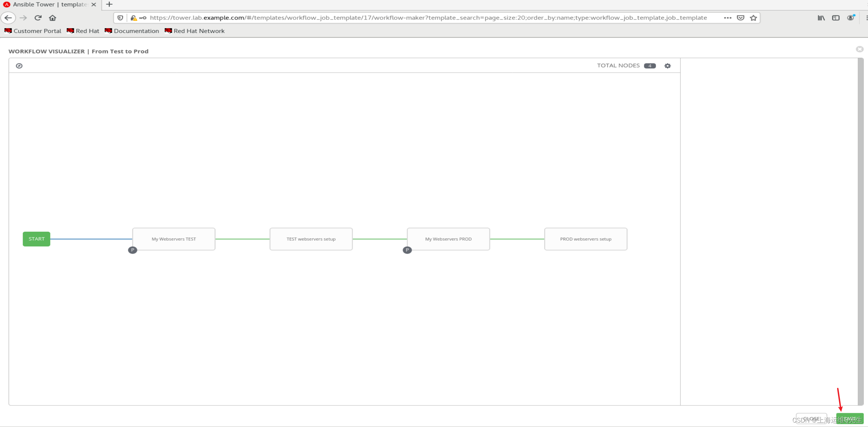Open the Firefox Library icon
Screen dimensions: 868x427
[821, 18]
